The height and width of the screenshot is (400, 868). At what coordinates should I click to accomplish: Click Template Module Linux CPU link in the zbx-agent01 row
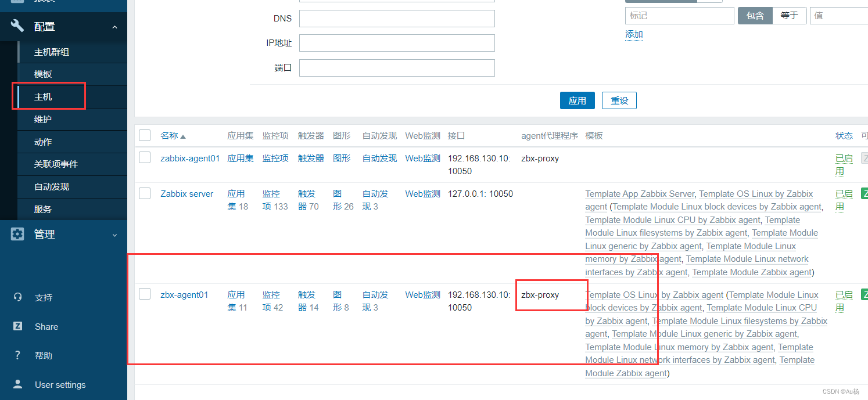pos(762,307)
